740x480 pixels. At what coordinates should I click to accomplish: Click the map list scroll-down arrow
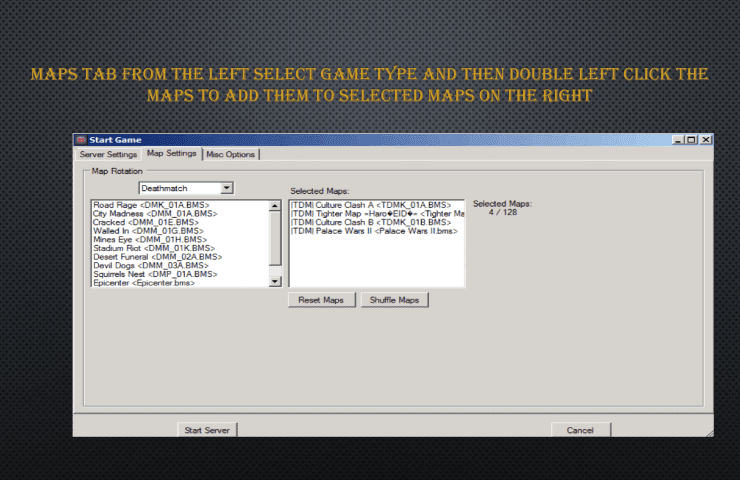pos(275,281)
